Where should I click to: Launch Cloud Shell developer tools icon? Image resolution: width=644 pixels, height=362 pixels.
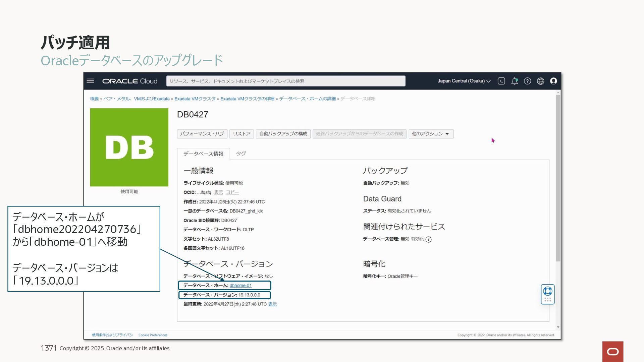click(501, 81)
